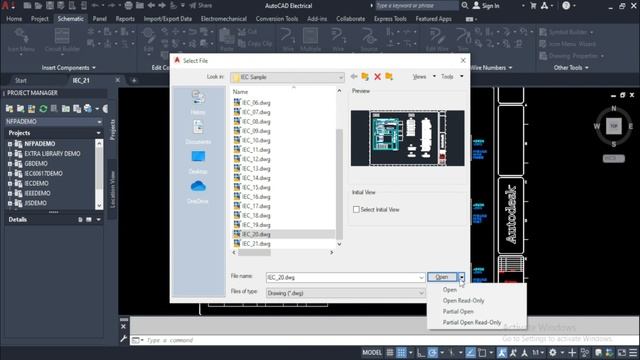Click the Up one level folder icon

pyautogui.click(x=365, y=76)
